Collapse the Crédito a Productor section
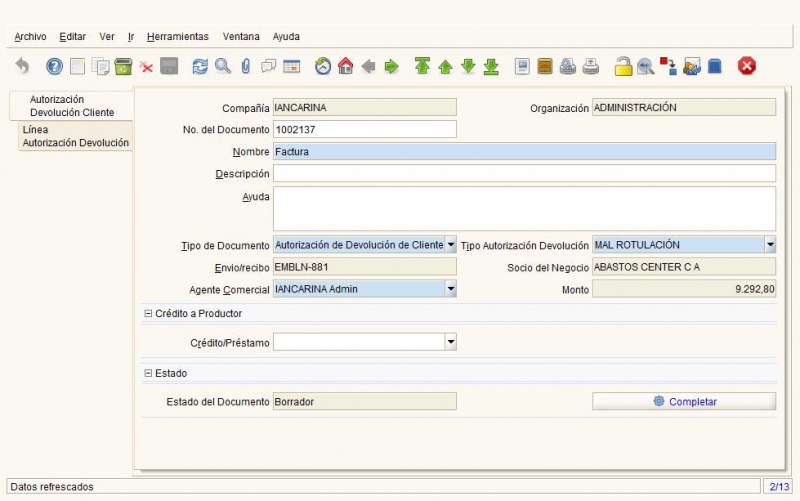The height and width of the screenshot is (501, 800). click(x=148, y=314)
